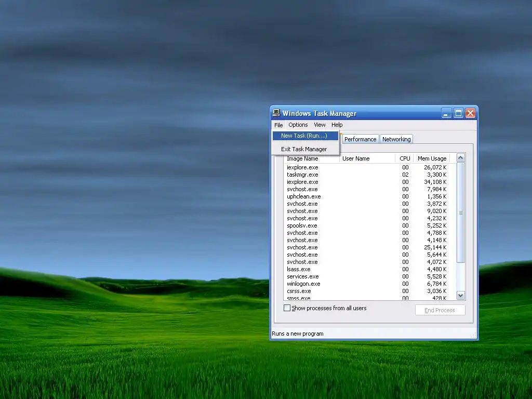532x399 pixels.
Task: Open the Help menu
Action: coord(337,125)
